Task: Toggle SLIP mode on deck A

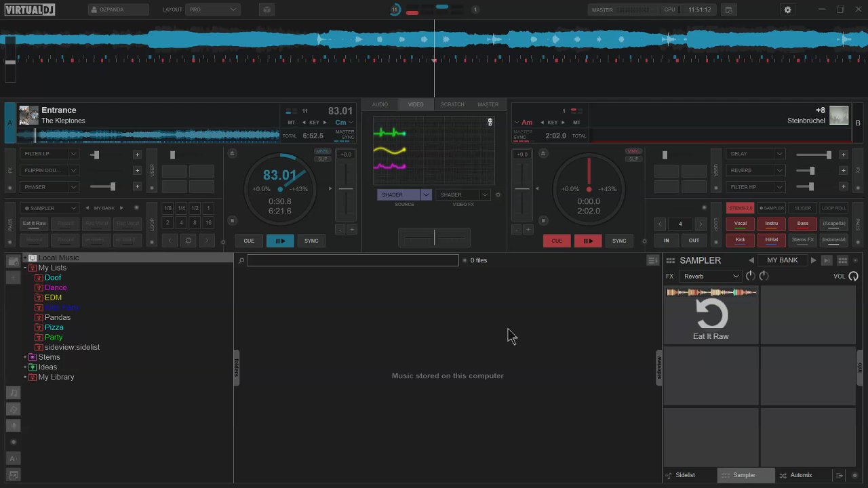Action: [x=323, y=159]
